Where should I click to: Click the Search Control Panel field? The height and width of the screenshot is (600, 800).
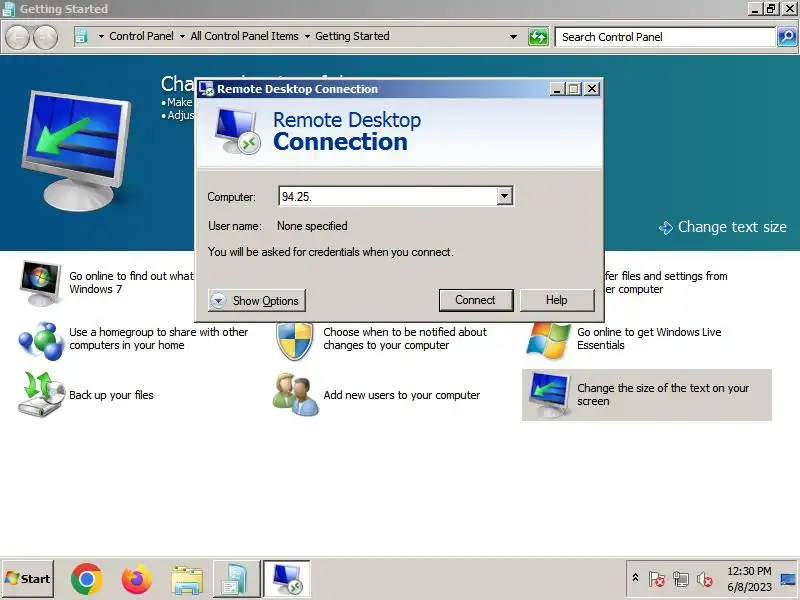(665, 37)
